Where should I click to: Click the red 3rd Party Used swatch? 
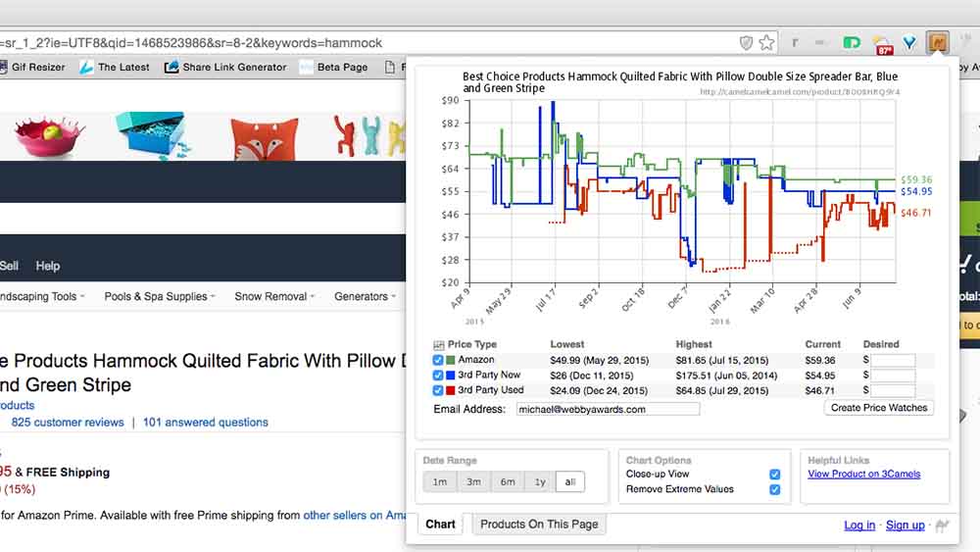(451, 390)
